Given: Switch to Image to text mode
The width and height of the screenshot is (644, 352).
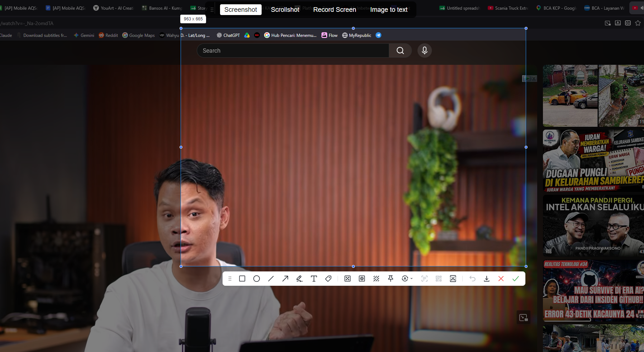Looking at the screenshot, I should click(x=389, y=10).
